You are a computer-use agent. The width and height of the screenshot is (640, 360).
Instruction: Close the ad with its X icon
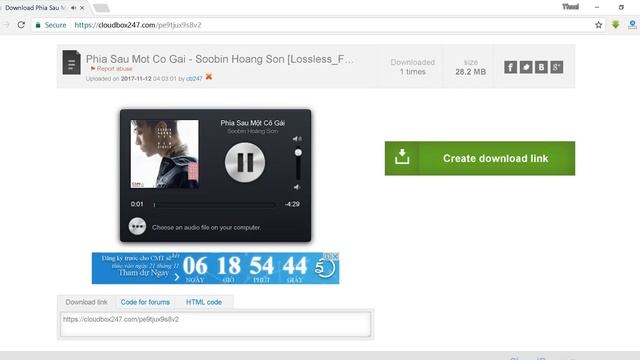(x=335, y=256)
